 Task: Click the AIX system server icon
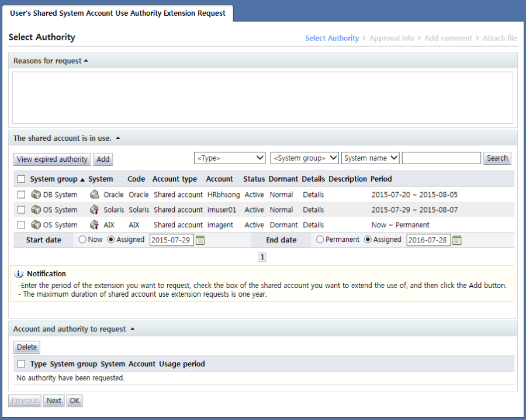coord(94,225)
